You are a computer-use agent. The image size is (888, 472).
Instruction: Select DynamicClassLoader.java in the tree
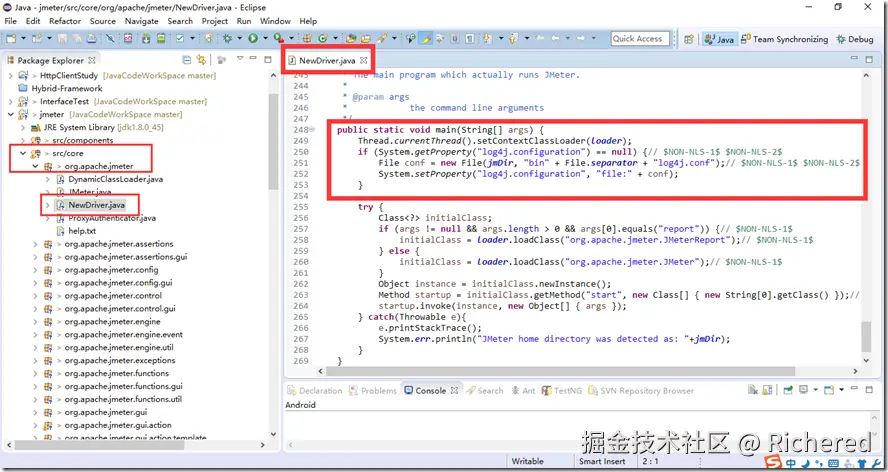point(116,179)
